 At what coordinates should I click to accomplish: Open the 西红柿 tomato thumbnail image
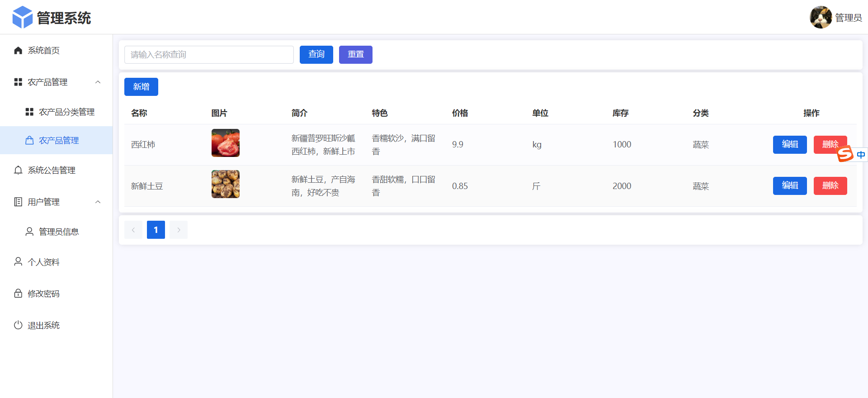tap(226, 143)
